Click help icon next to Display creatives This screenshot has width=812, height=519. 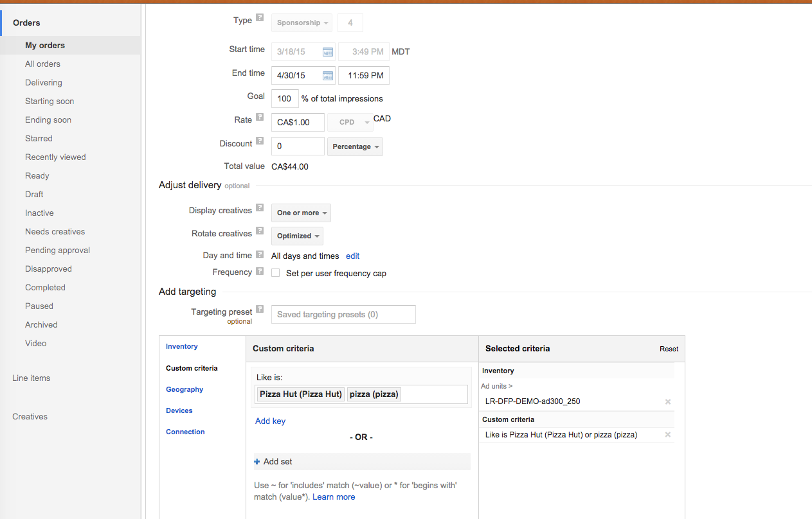260,207
